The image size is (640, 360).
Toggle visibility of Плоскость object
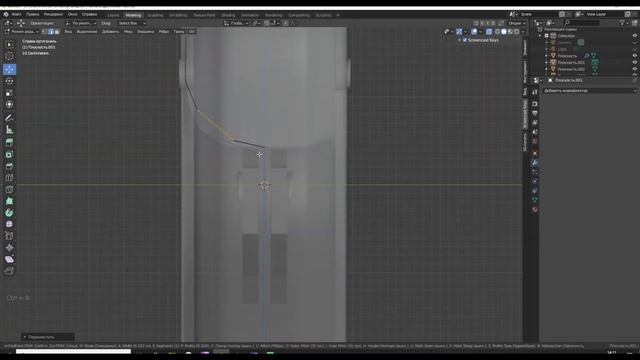pyautogui.click(x=634, y=56)
